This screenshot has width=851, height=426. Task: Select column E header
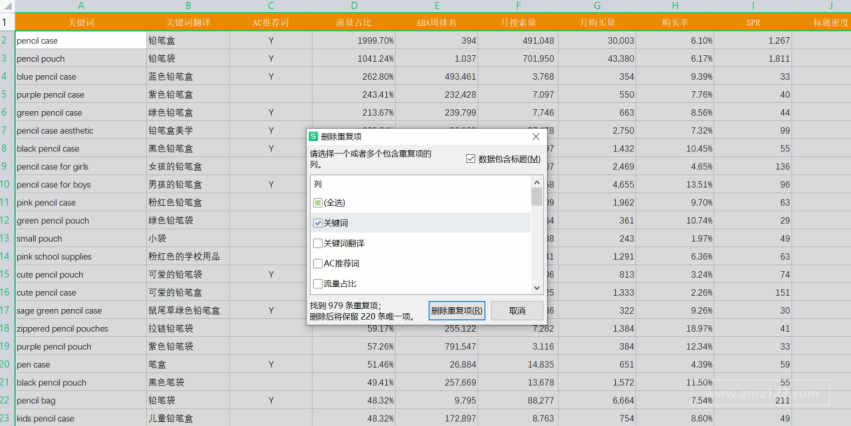pyautogui.click(x=436, y=6)
